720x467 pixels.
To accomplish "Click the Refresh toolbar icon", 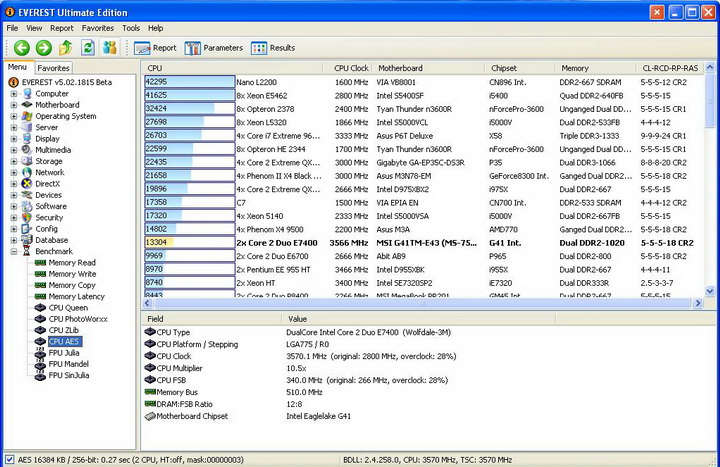I will pos(88,47).
